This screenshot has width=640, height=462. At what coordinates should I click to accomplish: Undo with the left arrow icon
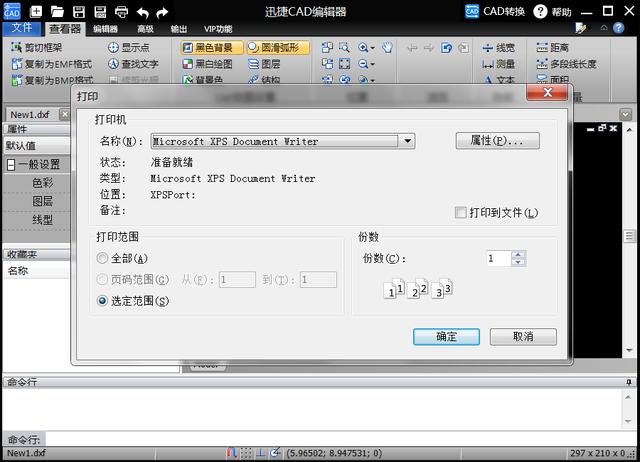click(x=142, y=13)
